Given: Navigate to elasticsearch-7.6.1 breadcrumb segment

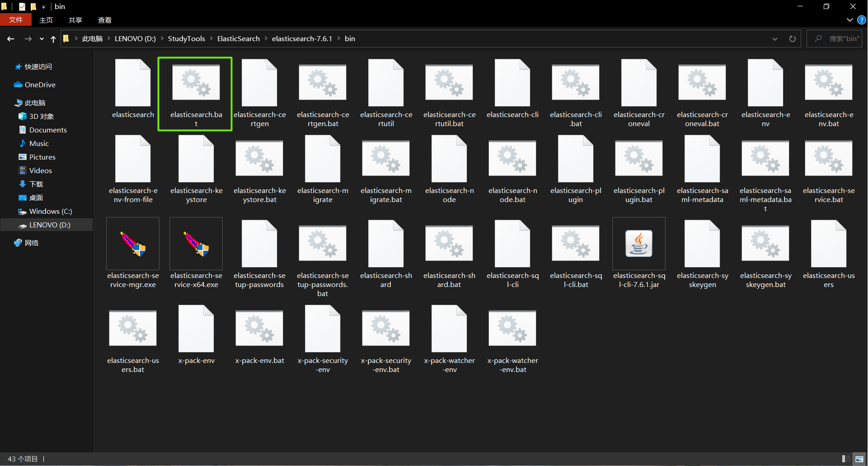Looking at the screenshot, I should click(x=302, y=39).
